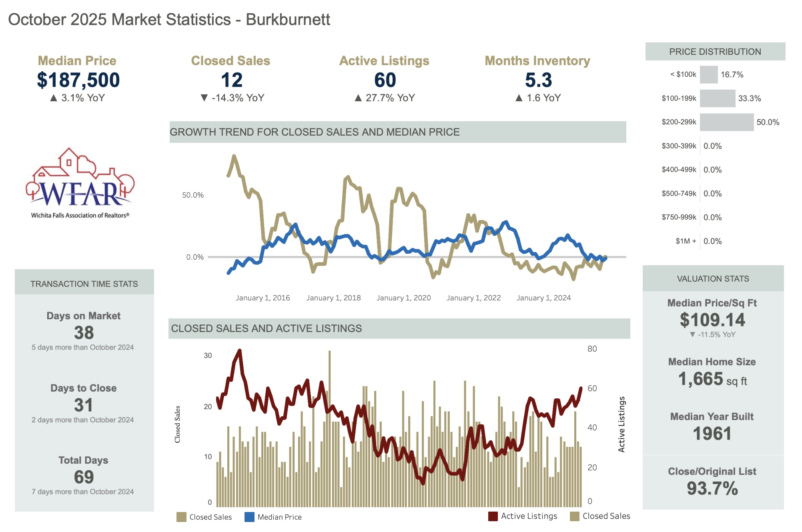
Task: Click the WFAR house logo
Action: coord(80,182)
